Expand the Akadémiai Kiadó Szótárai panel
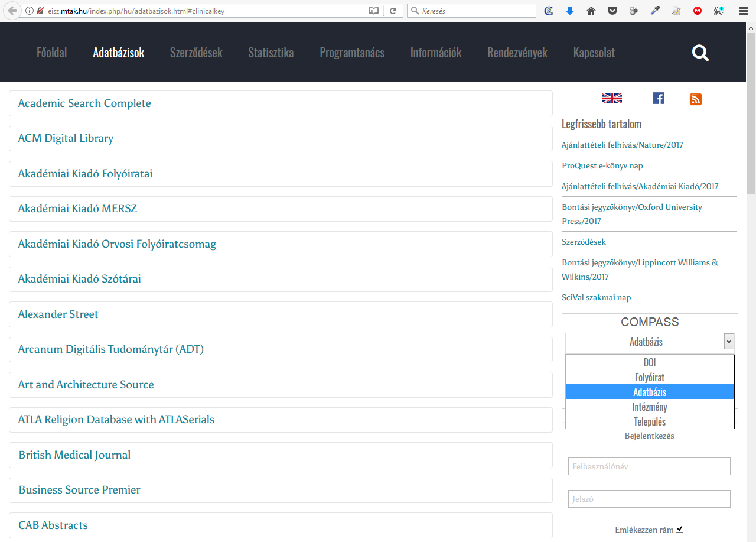The height and width of the screenshot is (542, 756). coord(281,279)
